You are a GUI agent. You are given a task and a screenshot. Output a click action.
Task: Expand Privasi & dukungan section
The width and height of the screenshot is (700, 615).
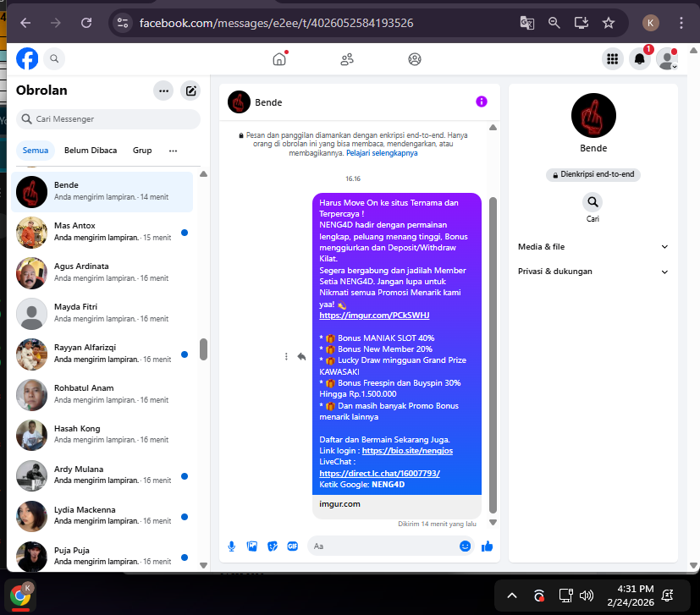pyautogui.click(x=593, y=272)
